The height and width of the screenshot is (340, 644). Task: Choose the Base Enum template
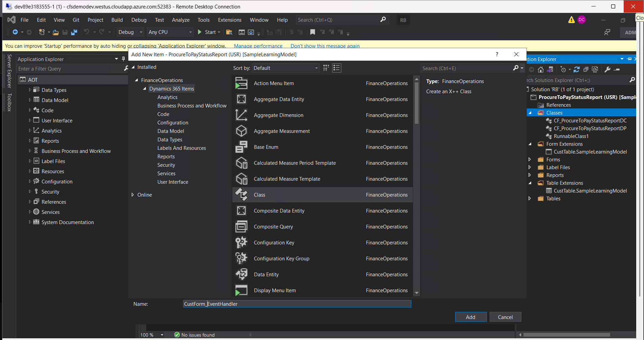pyautogui.click(x=266, y=147)
